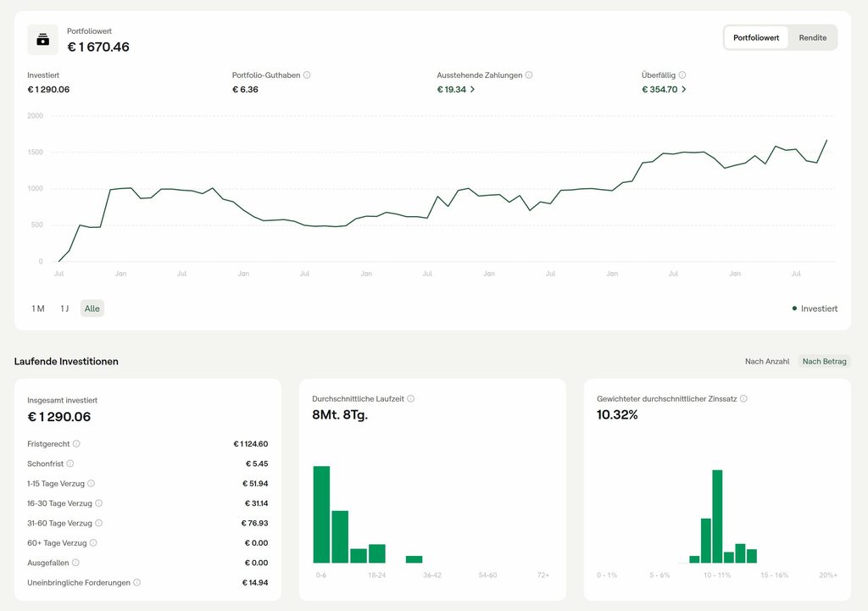Switch investments view to Nach Anzahl
This screenshot has width=868, height=611.
[767, 361]
